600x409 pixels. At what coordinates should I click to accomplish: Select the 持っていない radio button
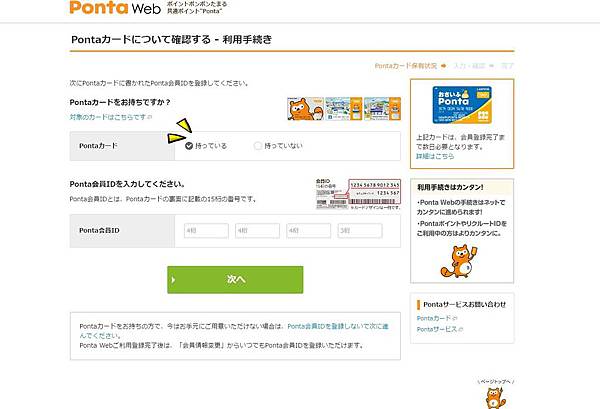(258, 146)
